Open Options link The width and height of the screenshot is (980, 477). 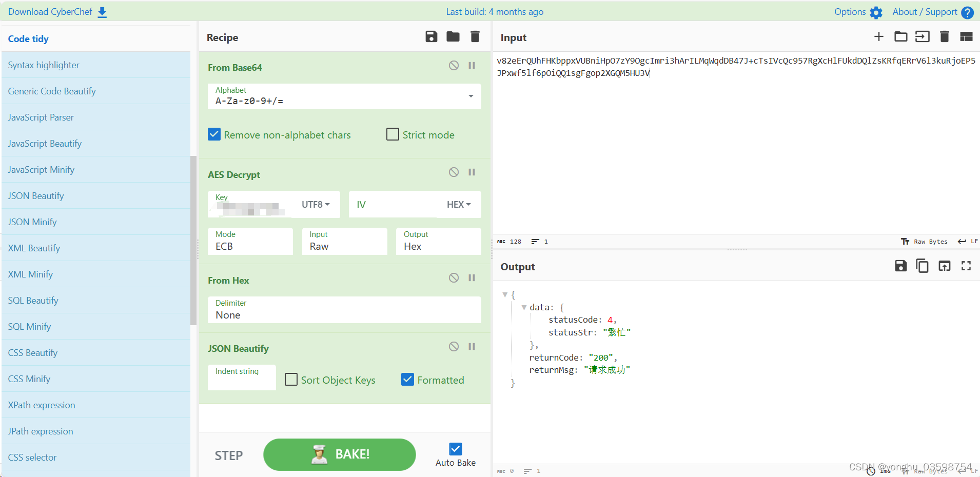click(x=850, y=12)
